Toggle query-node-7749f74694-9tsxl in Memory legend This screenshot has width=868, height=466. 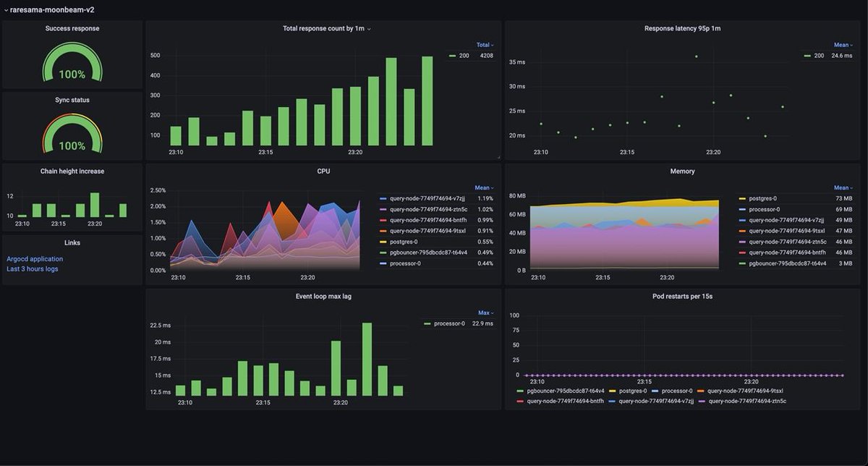click(x=787, y=231)
